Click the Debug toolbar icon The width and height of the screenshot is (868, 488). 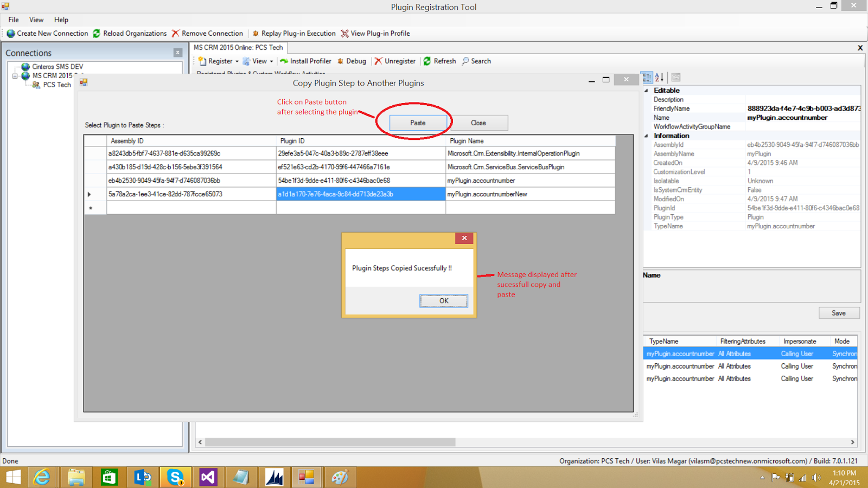[352, 61]
